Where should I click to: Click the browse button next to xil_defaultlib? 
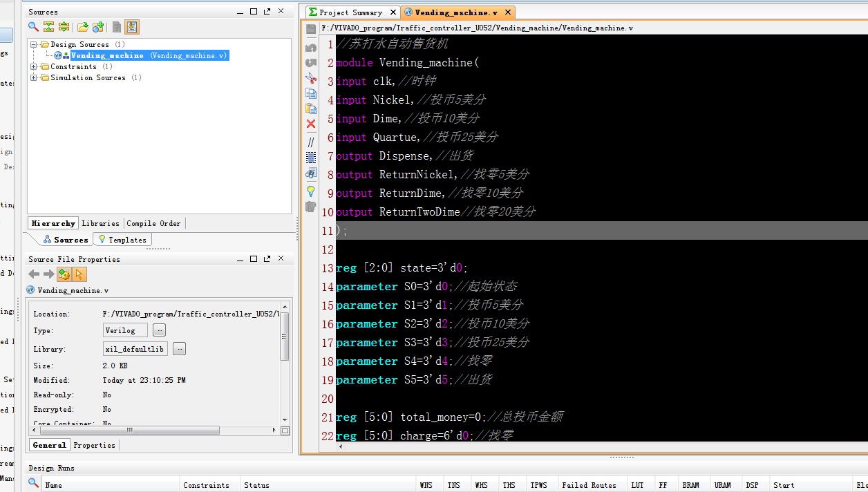click(180, 349)
